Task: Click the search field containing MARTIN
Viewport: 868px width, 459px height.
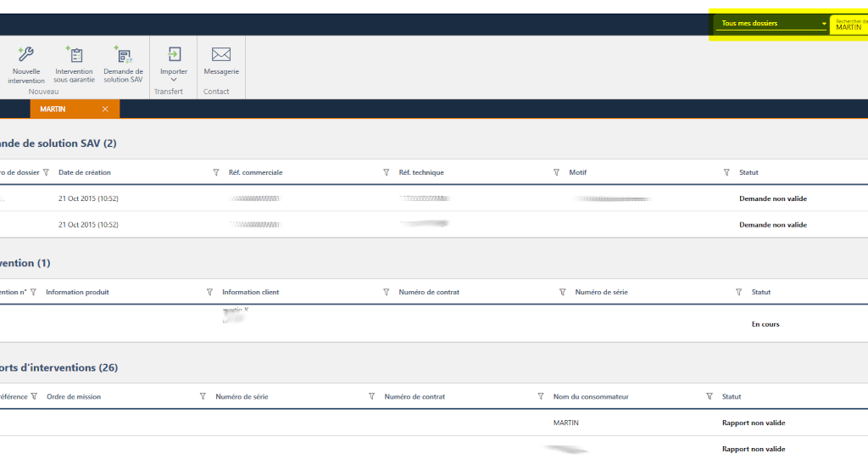Action: (x=849, y=27)
